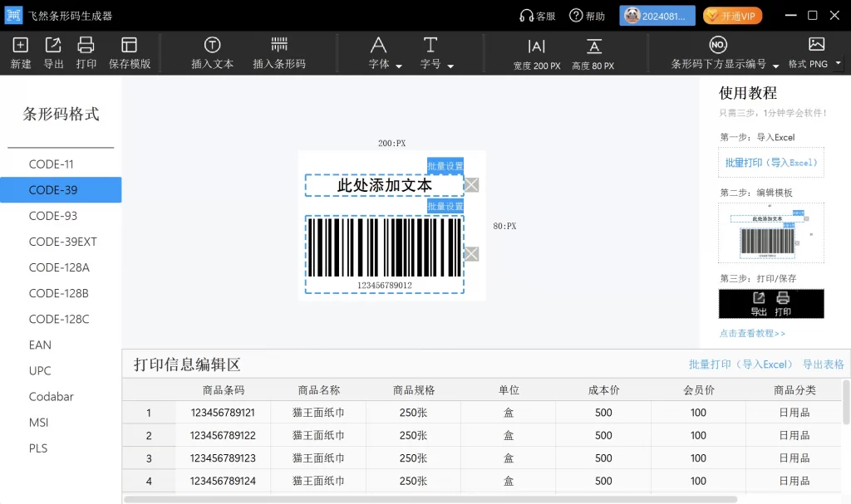Select PLS barcode format
This screenshot has width=851, height=504.
61,448
